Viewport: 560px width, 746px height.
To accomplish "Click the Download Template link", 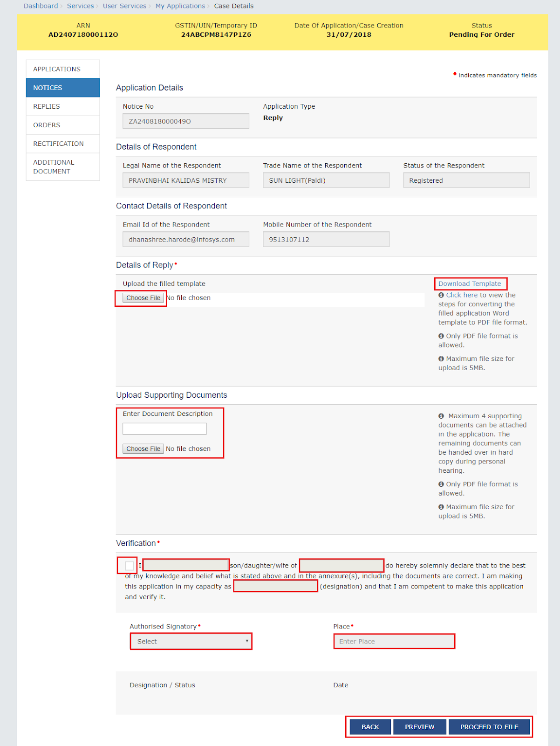I will click(470, 283).
